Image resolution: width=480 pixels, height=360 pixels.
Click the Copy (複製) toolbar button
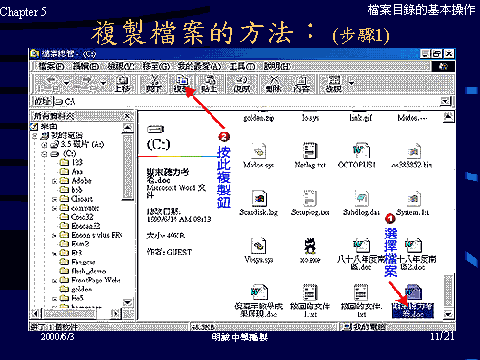[181, 83]
